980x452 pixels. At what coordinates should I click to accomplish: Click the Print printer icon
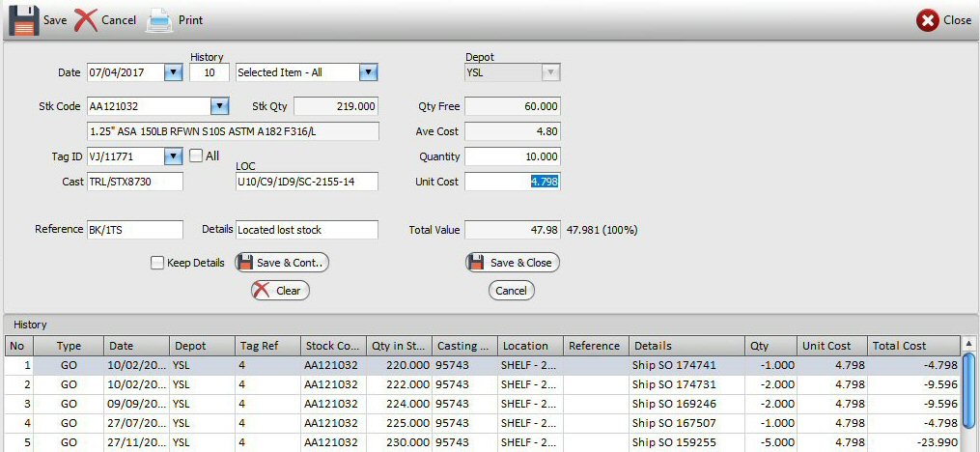[158, 20]
